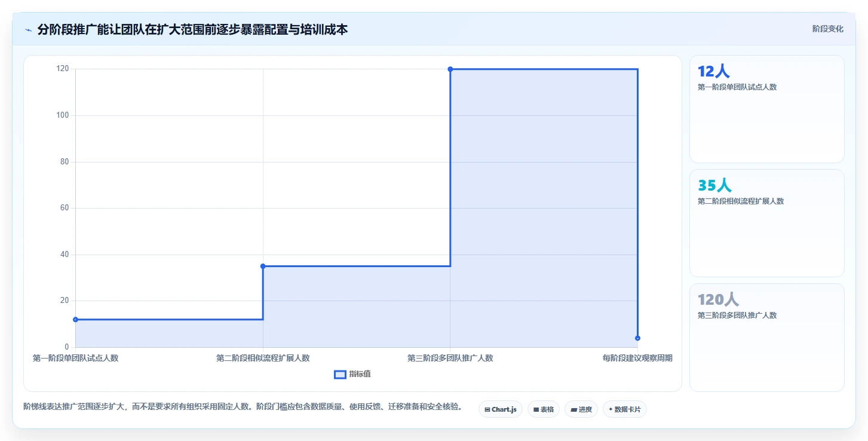Click the 35人 card value
The height and width of the screenshot is (441, 868).
(714, 186)
